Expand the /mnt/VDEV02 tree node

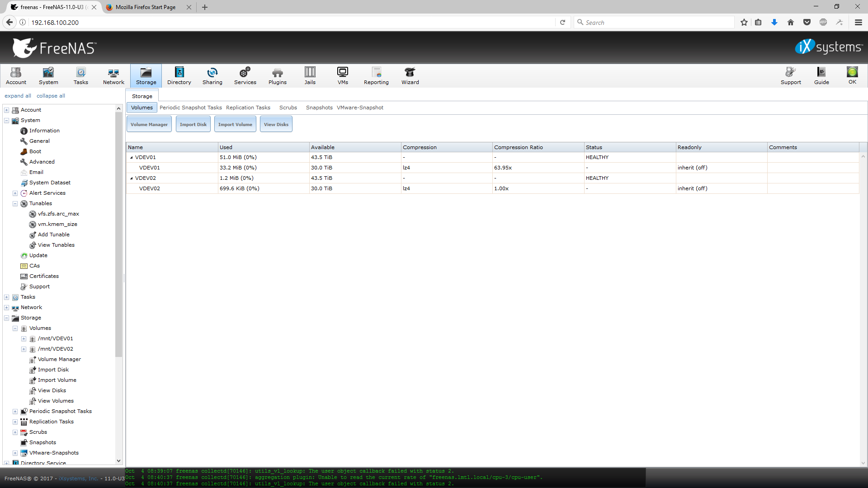tap(24, 349)
